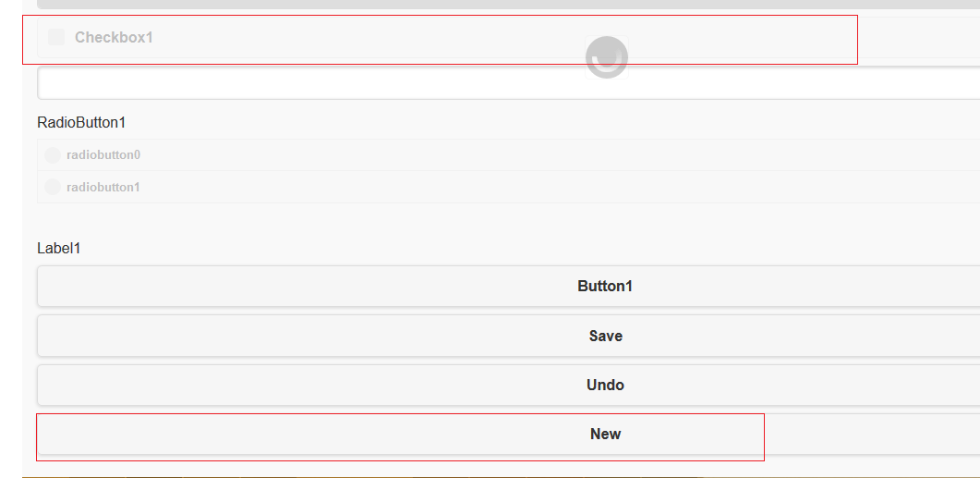Select the radiobutton1 radio circle
This screenshot has height=478, width=980.
point(53,187)
